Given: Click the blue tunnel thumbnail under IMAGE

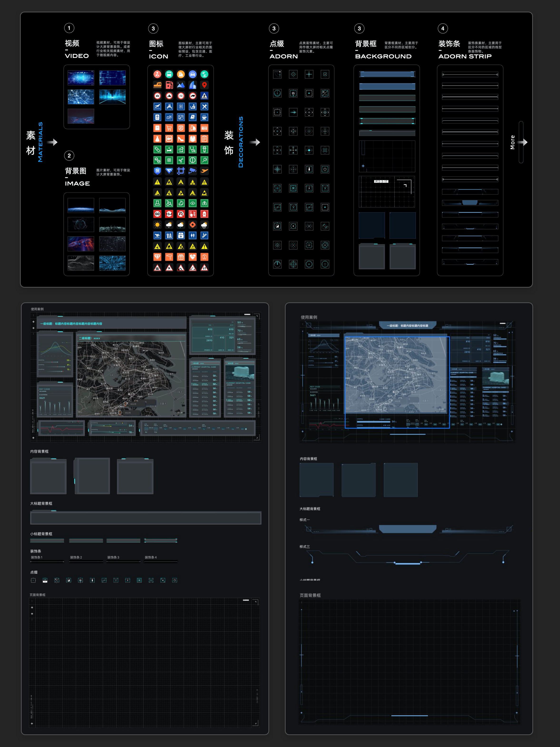Looking at the screenshot, I should coord(112,263).
